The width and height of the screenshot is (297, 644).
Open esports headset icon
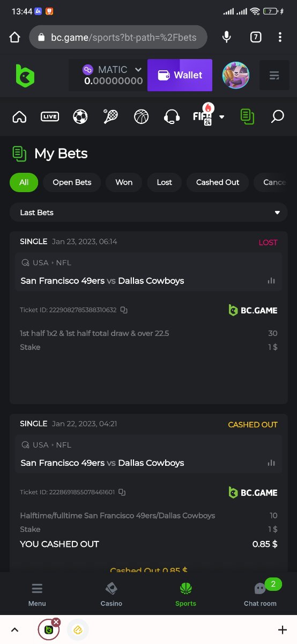tap(172, 116)
